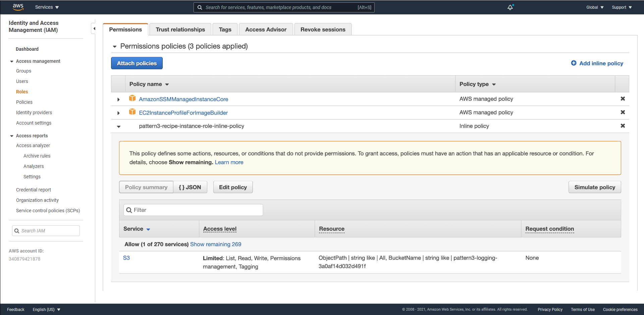The image size is (644, 315).
Task: Open Access analyzer in the sidebar
Action: 33,145
